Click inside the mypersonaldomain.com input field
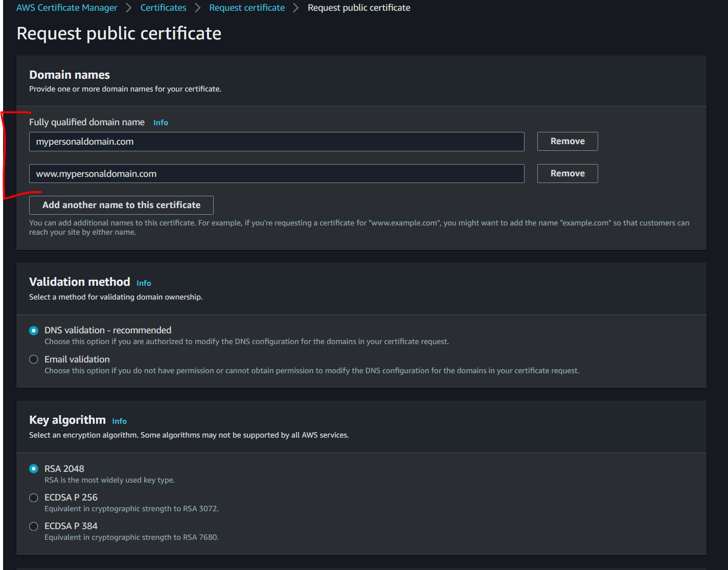This screenshot has width=728, height=570. pyautogui.click(x=276, y=142)
